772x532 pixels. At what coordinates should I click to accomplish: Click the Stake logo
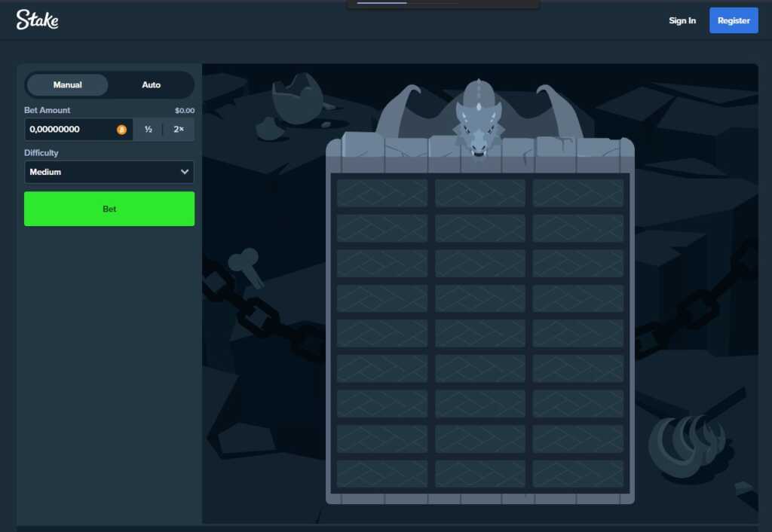point(38,20)
